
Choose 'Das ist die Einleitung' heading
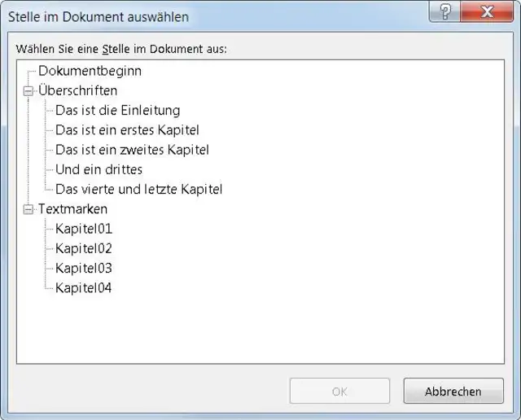[x=117, y=110]
